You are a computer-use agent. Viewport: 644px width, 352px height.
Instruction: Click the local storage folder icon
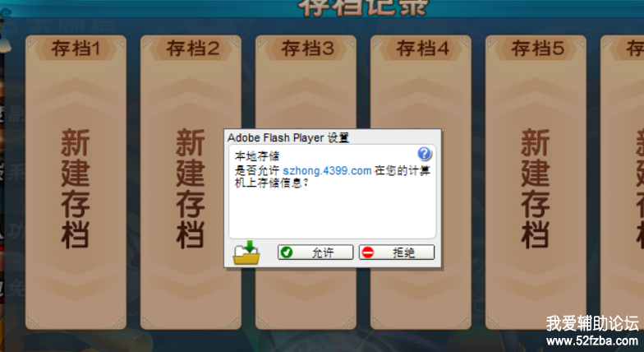tap(246, 252)
